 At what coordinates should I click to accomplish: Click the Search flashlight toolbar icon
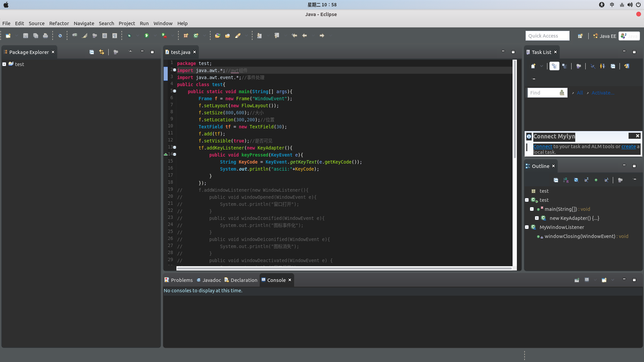238,36
